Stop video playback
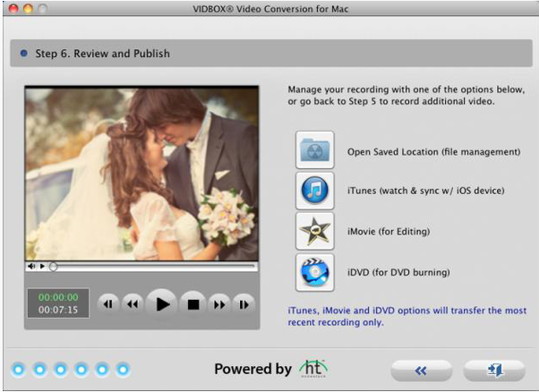This screenshot has width=539, height=392. coord(193,304)
